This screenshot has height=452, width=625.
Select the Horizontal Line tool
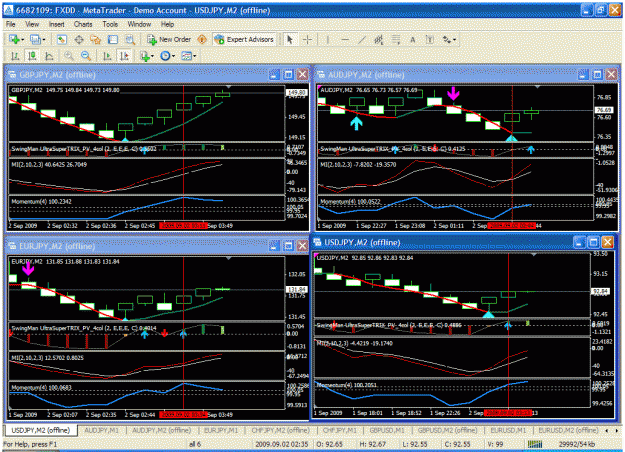[345, 39]
